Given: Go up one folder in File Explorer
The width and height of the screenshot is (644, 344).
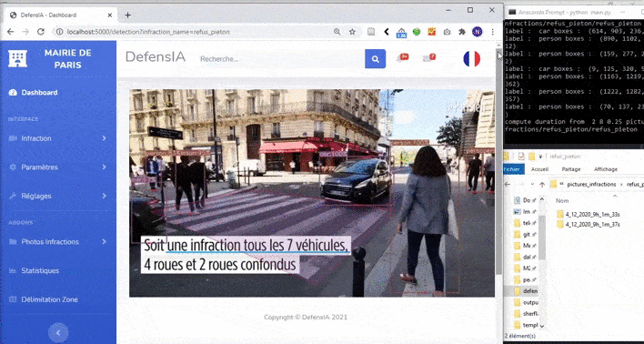Looking at the screenshot, I should click(542, 185).
